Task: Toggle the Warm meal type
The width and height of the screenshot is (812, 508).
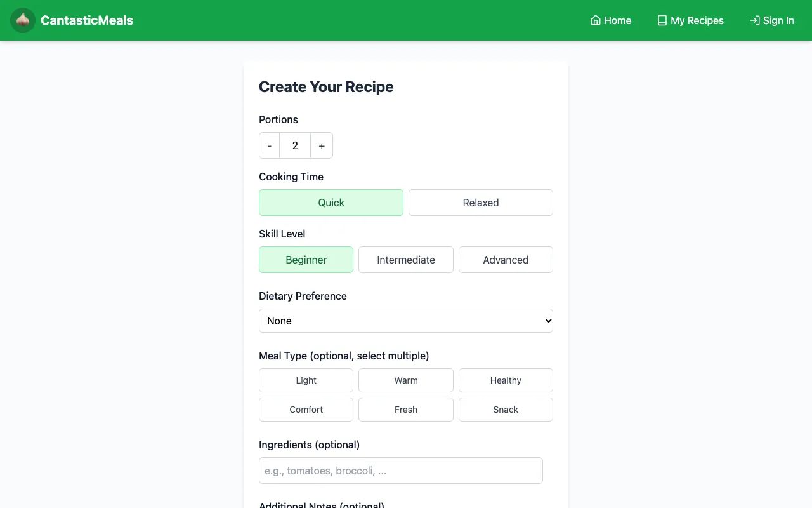Action: coord(406,380)
